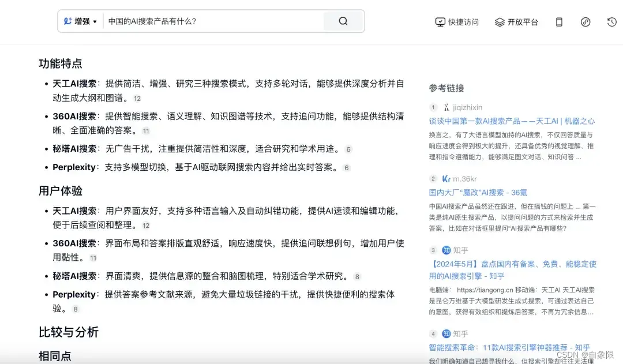Image resolution: width=623 pixels, height=364 pixels.
Task: Click the 用户体验 heading
Action: pyautogui.click(x=61, y=191)
